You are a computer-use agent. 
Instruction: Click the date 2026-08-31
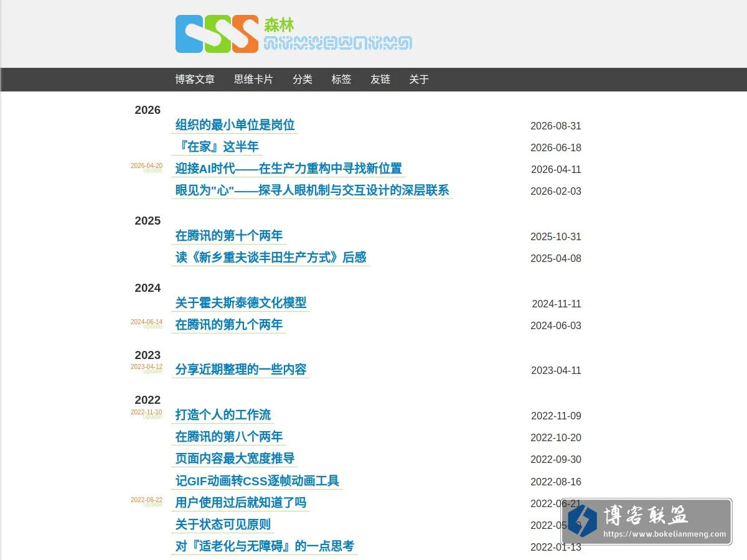556,126
